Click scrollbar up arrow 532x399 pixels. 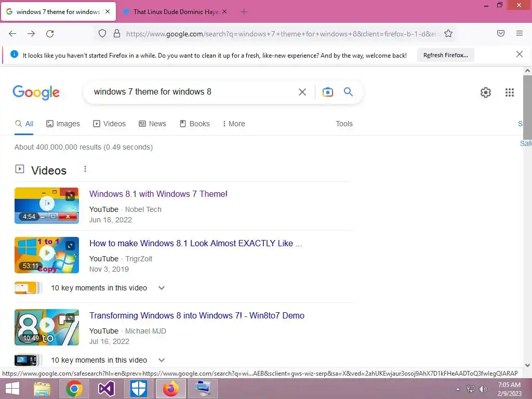coord(527,71)
